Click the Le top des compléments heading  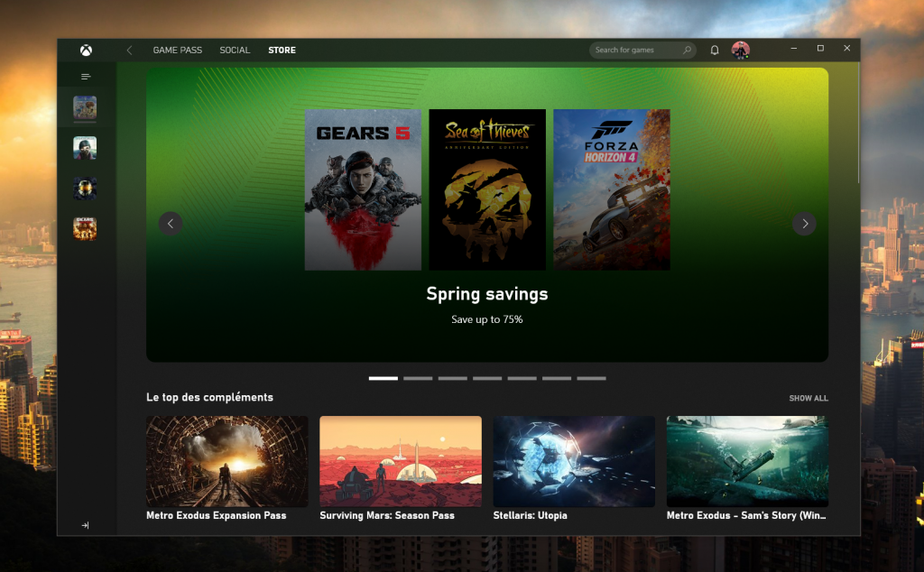pyautogui.click(x=209, y=397)
